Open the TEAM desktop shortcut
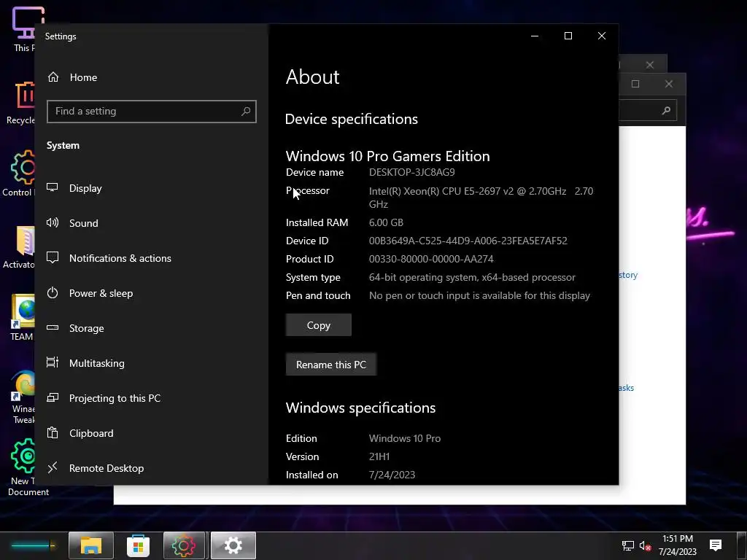Viewport: 747px width, 560px height. [x=22, y=318]
